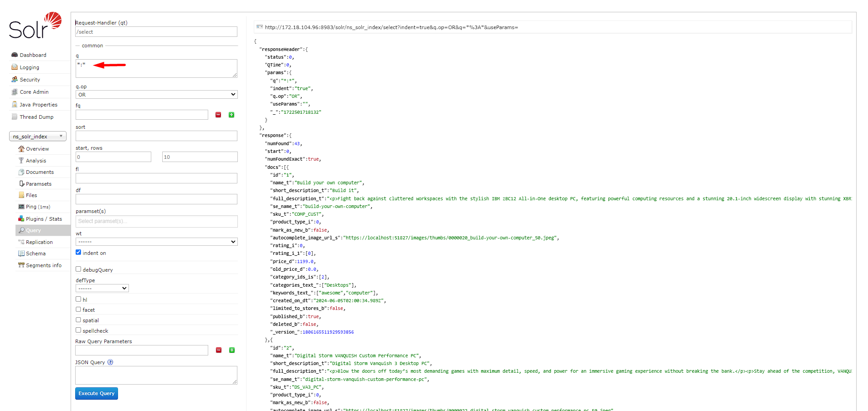The image size is (868, 411).
Task: Open the Java Properties icon
Action: [15, 105]
